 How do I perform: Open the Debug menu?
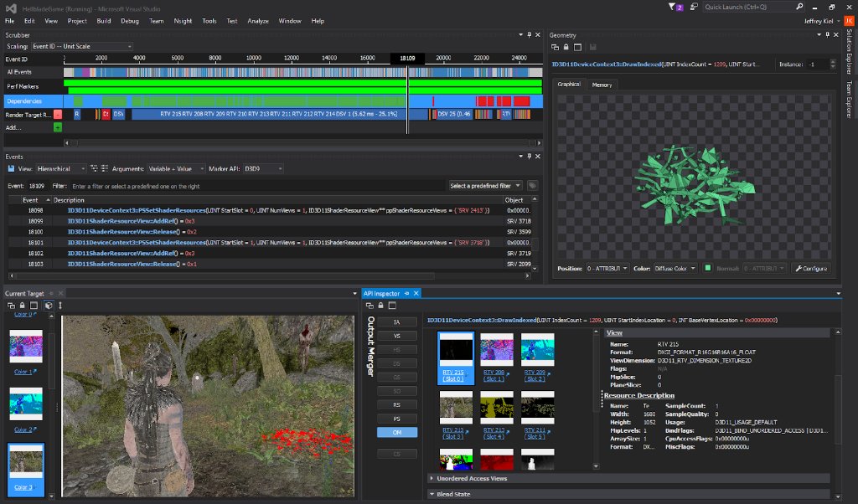[x=130, y=21]
